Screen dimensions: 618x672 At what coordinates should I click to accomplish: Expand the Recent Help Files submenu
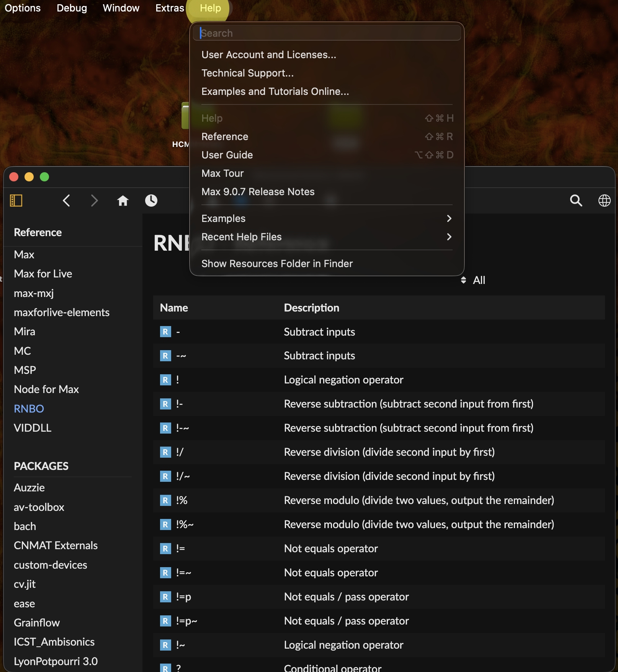327,237
